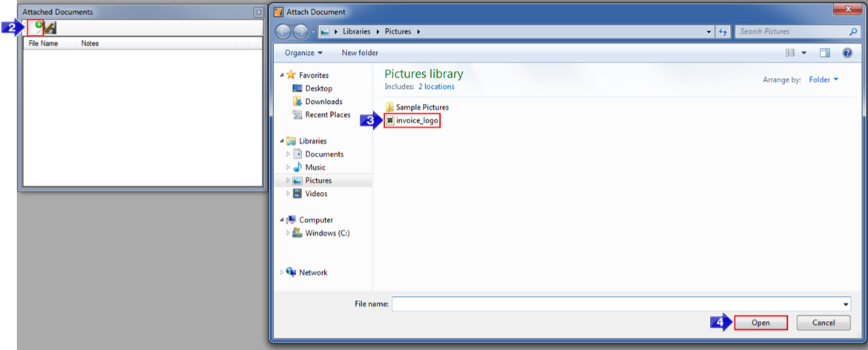Click Pictures in the address breadcrumb
The image size is (868, 350).
398,32
